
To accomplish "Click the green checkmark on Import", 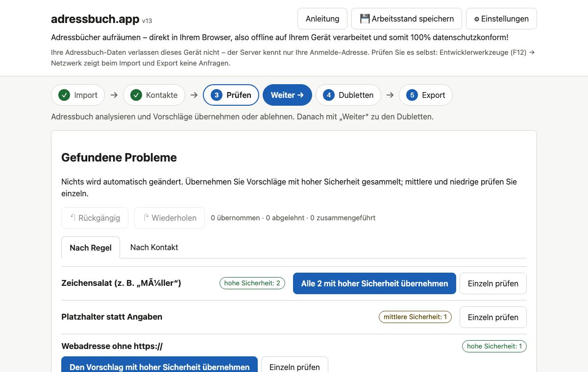I will pyautogui.click(x=64, y=95).
